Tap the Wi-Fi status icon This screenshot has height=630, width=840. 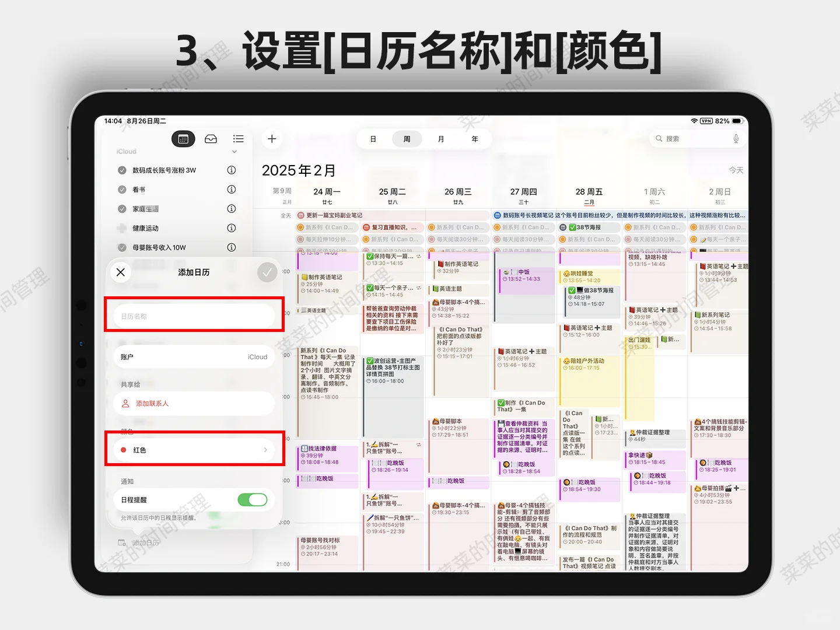[x=694, y=121]
